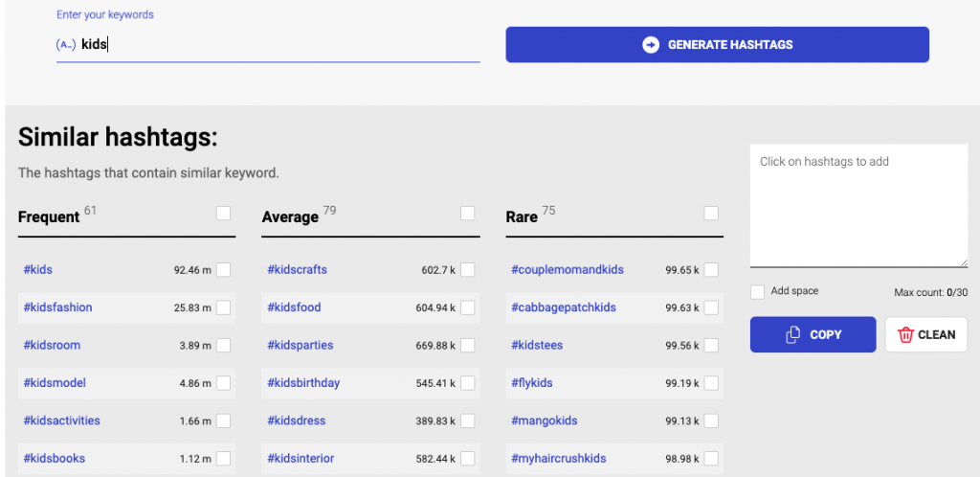Screen dimensions: 980x477
Task: Check the #kidsparties checkbox
Action: pyautogui.click(x=467, y=345)
